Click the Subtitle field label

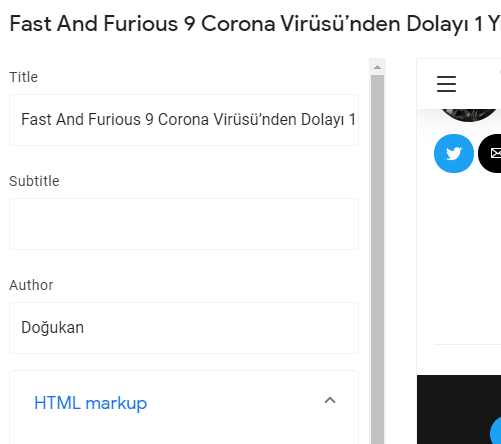[34, 181]
